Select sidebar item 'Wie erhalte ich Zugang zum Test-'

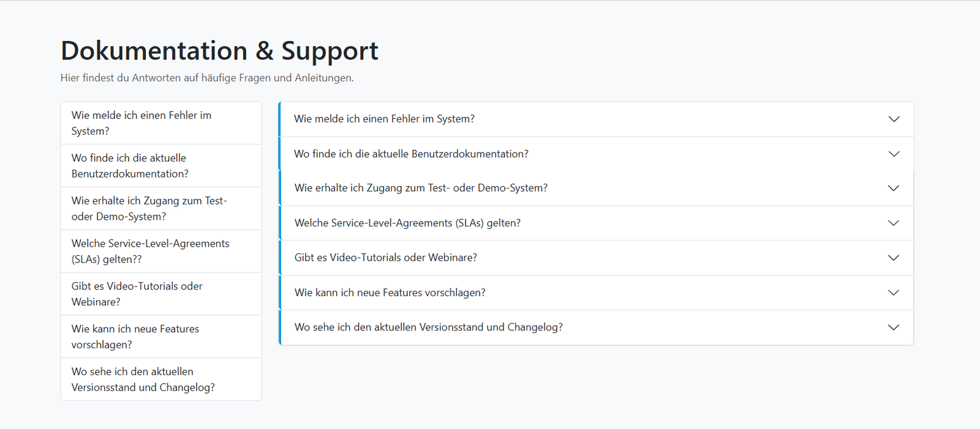coord(149,209)
